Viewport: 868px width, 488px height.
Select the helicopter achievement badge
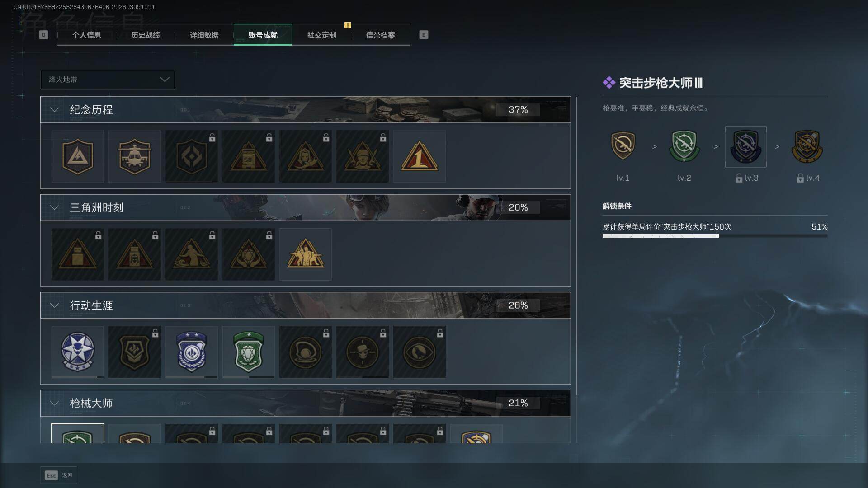(x=134, y=156)
